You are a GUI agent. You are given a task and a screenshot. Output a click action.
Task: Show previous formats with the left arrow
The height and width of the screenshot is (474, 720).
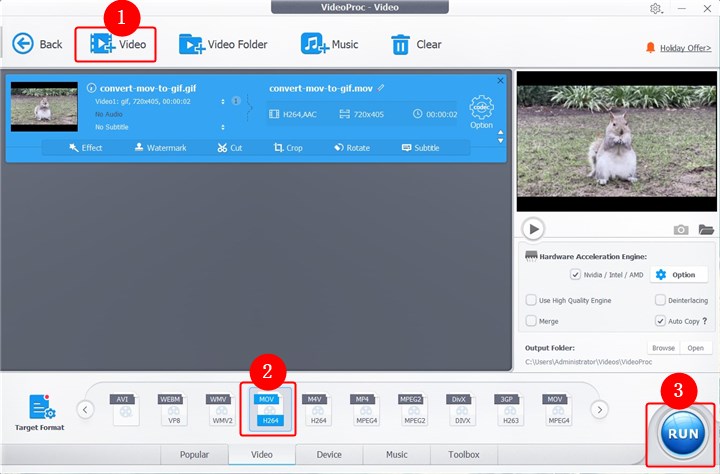[85, 409]
